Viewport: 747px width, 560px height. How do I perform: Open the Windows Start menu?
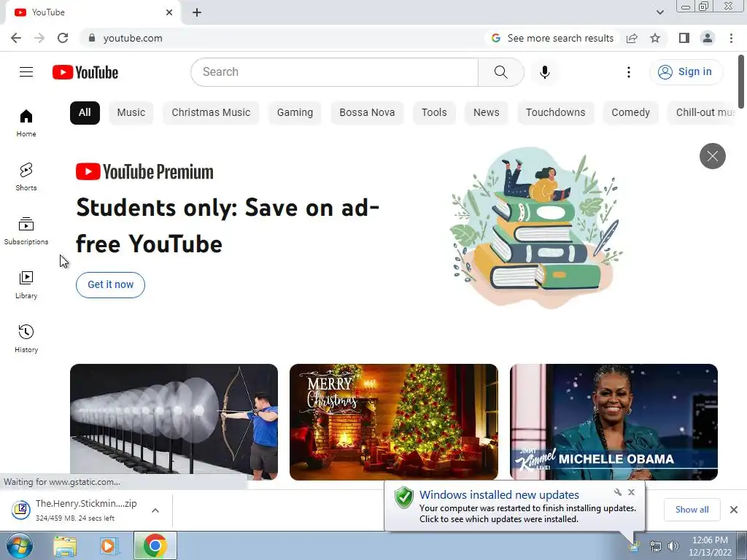[20, 545]
